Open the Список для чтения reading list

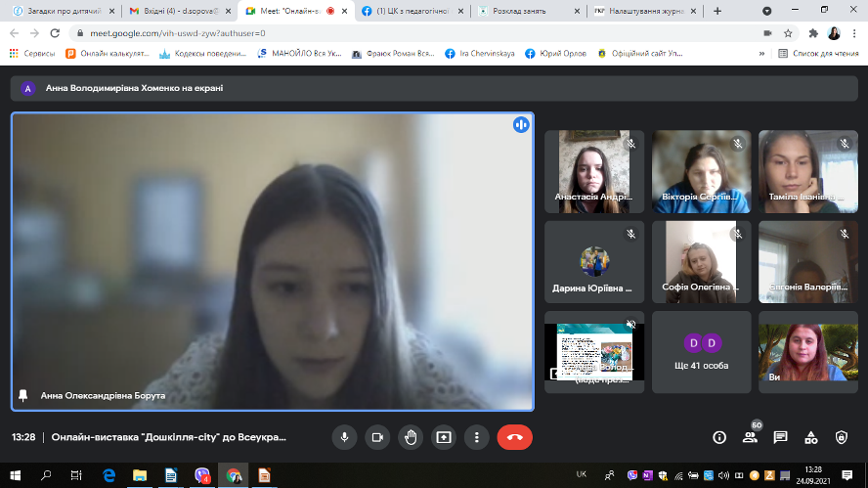click(819, 54)
